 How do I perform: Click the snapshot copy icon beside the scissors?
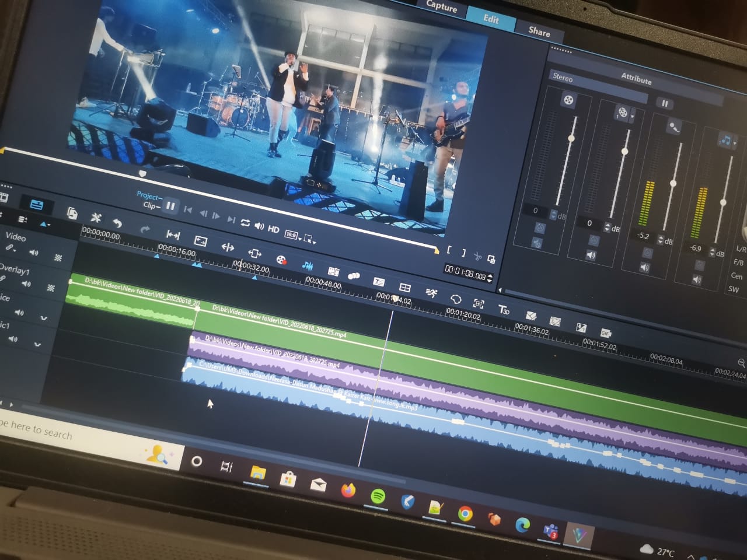[x=491, y=259]
